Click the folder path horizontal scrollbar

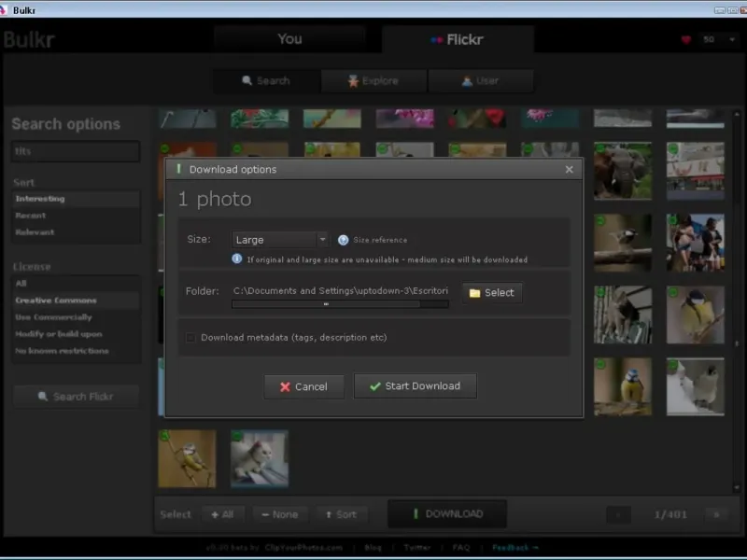340,304
